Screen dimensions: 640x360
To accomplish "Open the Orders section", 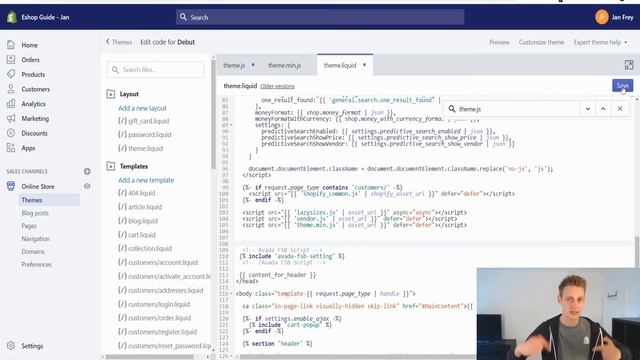I will (x=30, y=60).
